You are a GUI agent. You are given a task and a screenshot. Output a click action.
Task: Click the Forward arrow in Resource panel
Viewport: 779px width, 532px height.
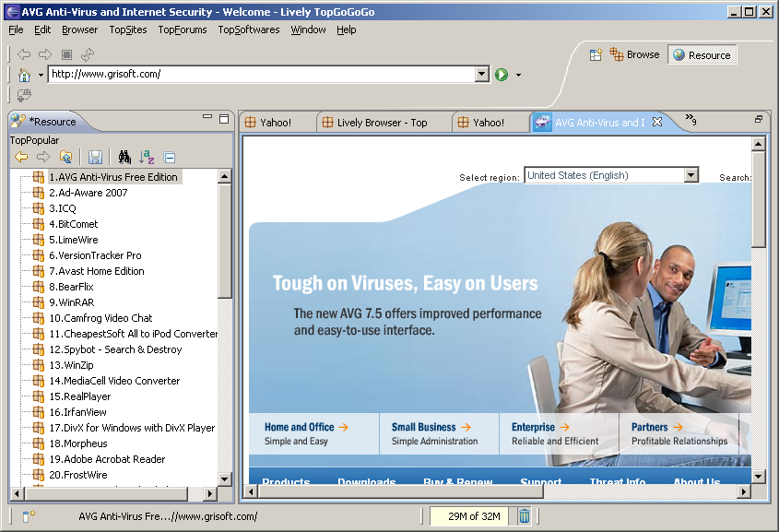[x=43, y=157]
